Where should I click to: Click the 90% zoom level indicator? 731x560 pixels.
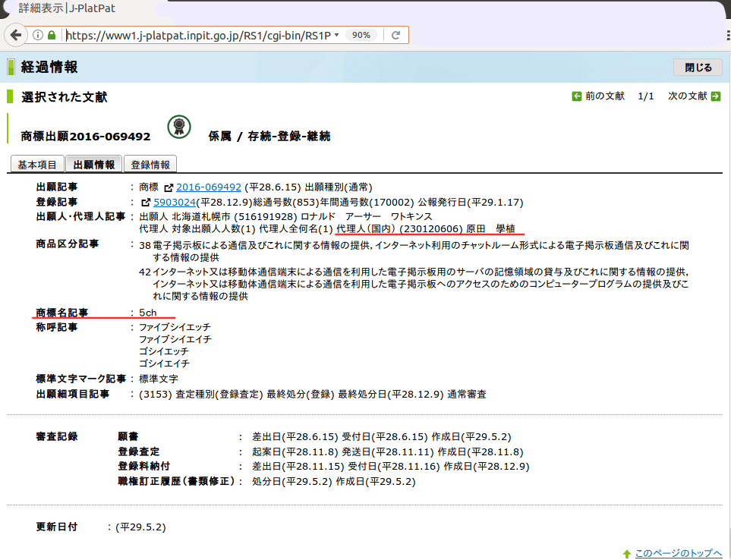coord(361,35)
